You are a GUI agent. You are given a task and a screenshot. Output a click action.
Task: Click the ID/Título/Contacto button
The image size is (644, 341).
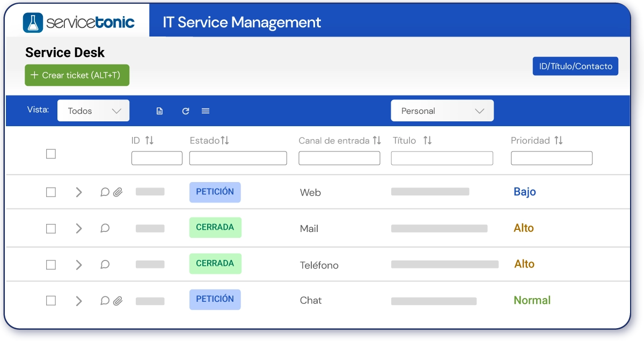click(575, 66)
